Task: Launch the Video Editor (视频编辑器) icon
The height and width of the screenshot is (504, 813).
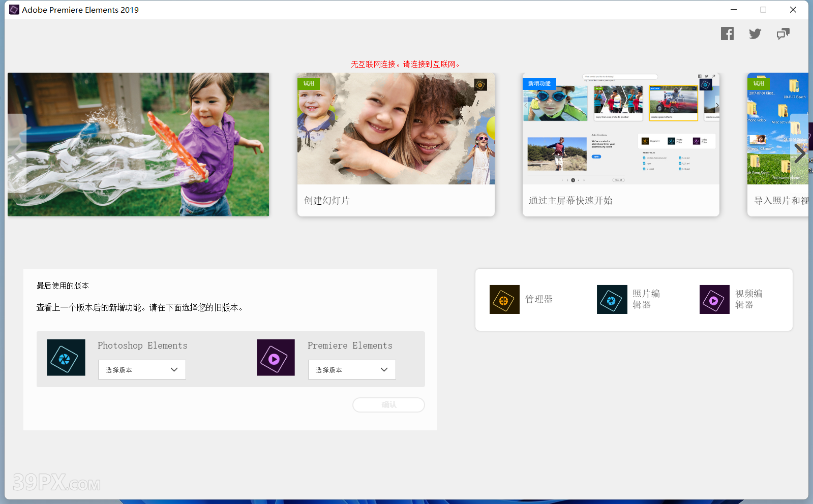Action: pyautogui.click(x=714, y=300)
